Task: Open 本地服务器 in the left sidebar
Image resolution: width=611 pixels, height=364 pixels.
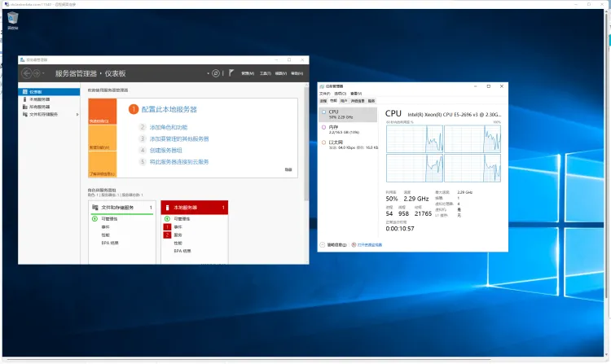Action: [x=39, y=99]
